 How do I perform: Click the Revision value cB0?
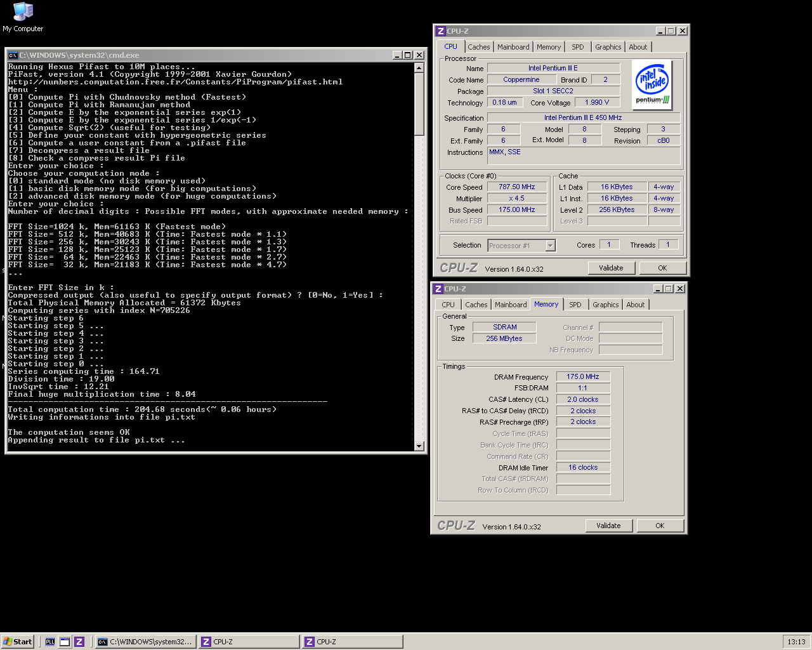pyautogui.click(x=664, y=140)
